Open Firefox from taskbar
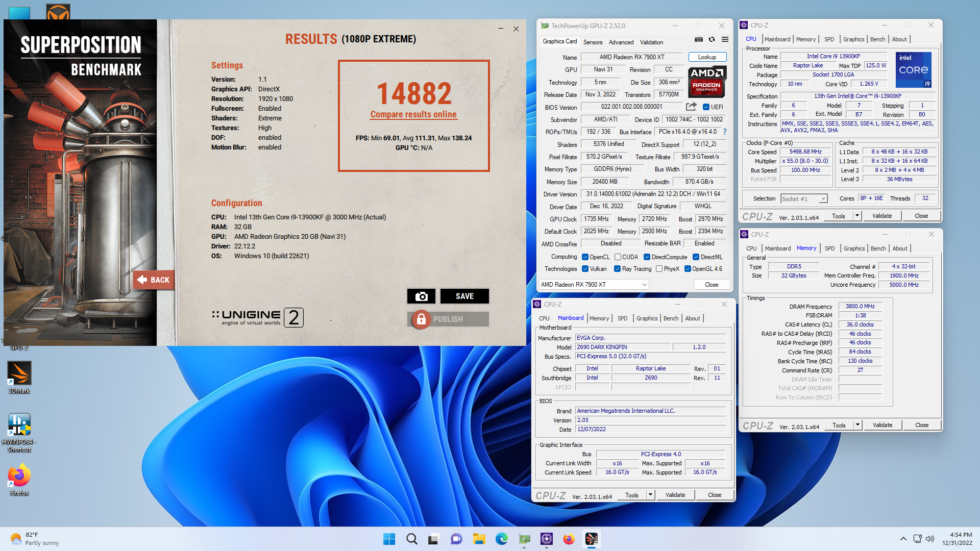The image size is (980, 551). (x=569, y=539)
